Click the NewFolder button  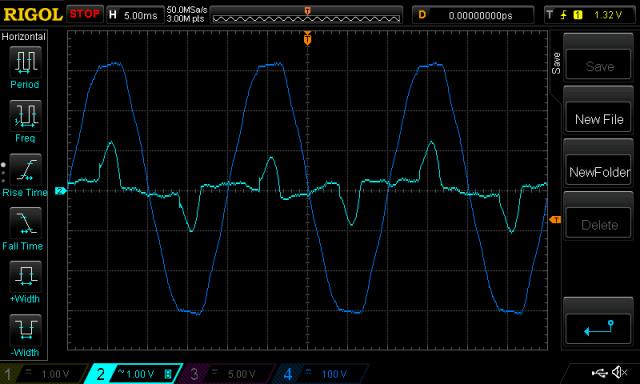click(598, 172)
